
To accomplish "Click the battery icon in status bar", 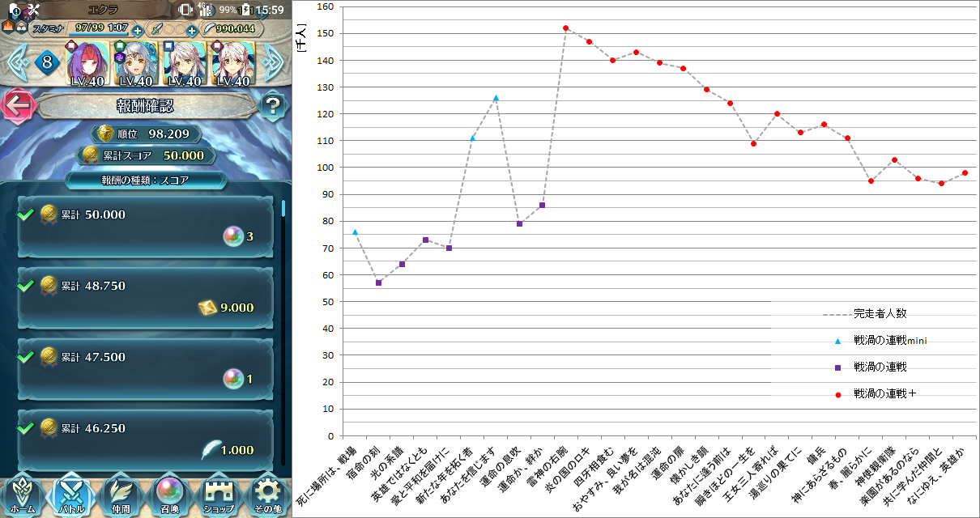I will (245, 10).
